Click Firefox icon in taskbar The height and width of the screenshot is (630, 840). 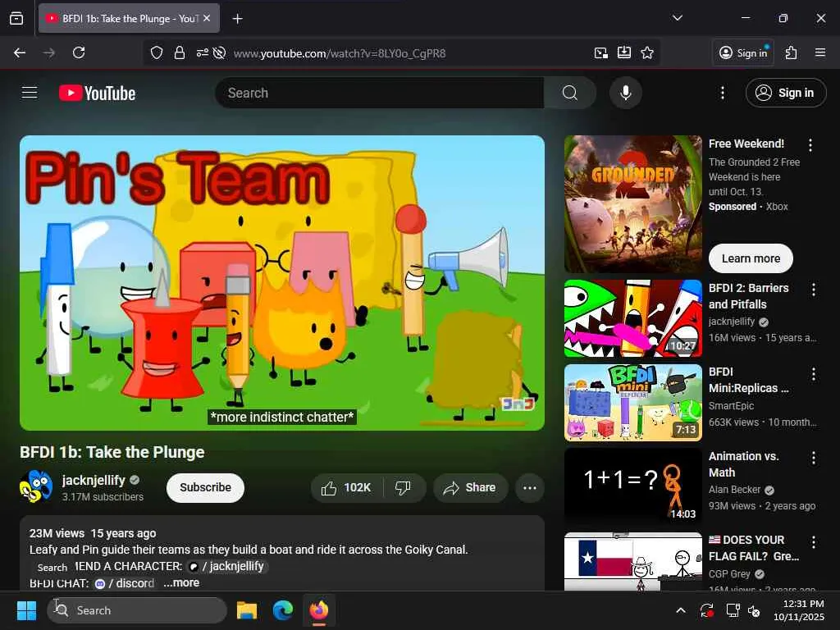pyautogui.click(x=319, y=610)
